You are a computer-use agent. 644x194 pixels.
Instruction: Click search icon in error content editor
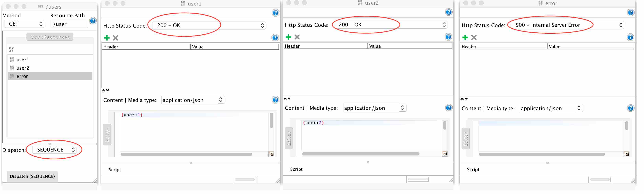coord(627,154)
